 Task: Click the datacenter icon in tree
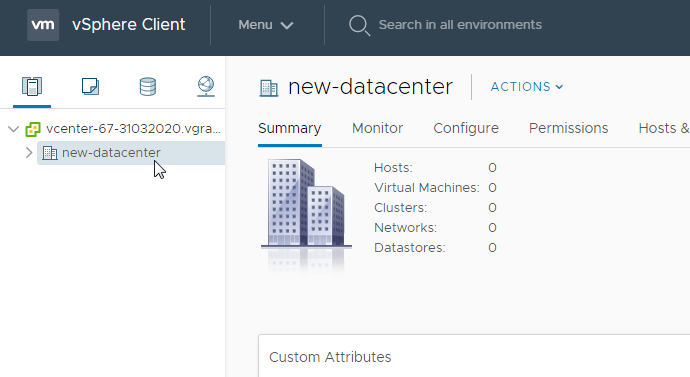coord(50,153)
